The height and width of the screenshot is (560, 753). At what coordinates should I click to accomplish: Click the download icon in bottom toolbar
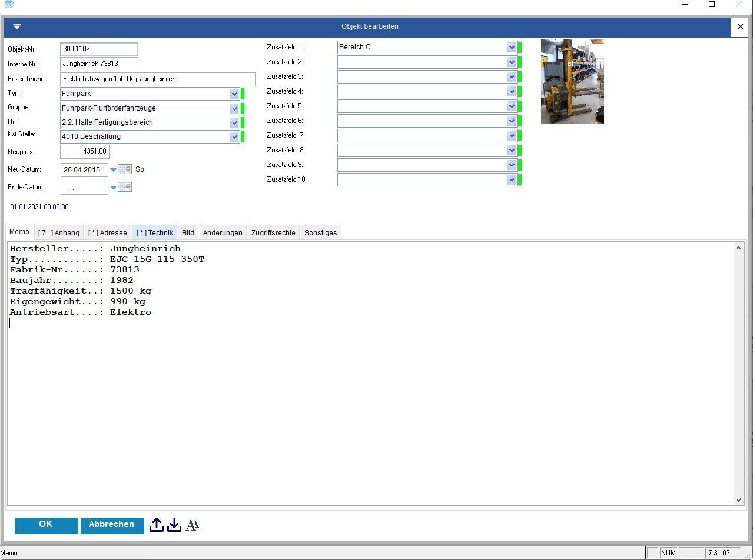pyautogui.click(x=174, y=525)
